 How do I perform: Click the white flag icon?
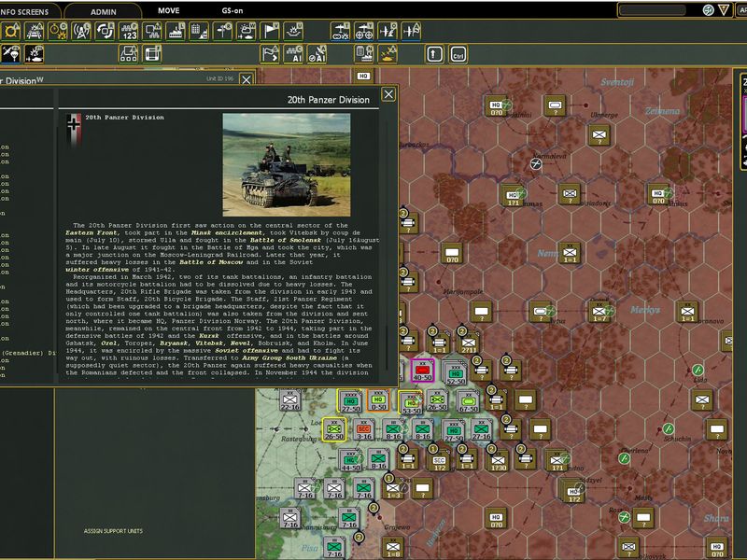[x=270, y=31]
